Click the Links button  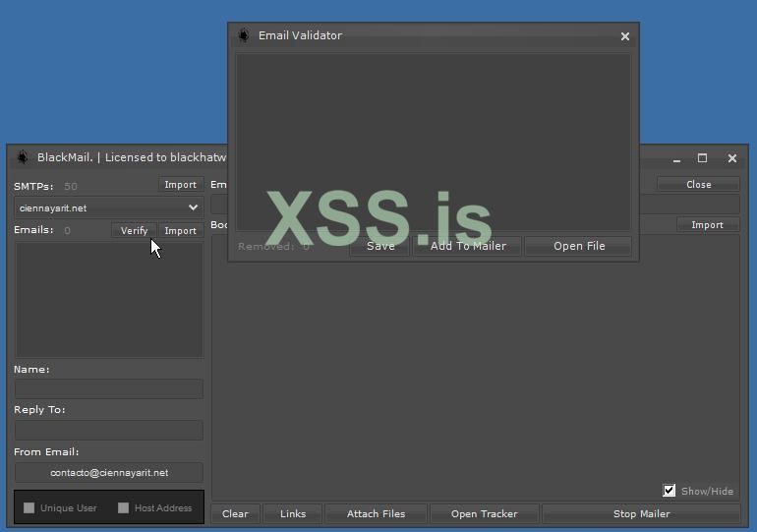293,513
